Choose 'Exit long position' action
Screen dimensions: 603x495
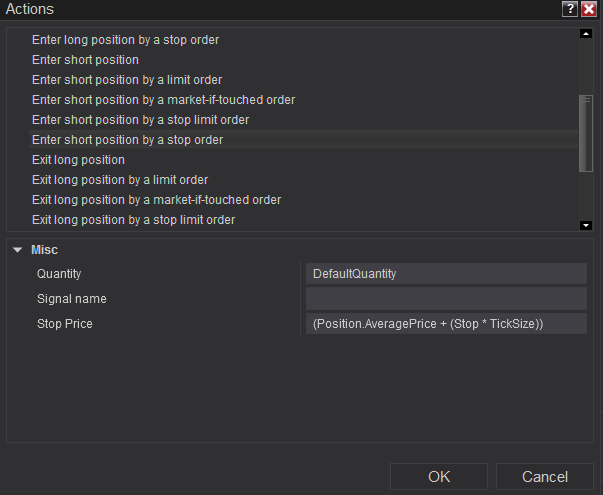(x=78, y=160)
